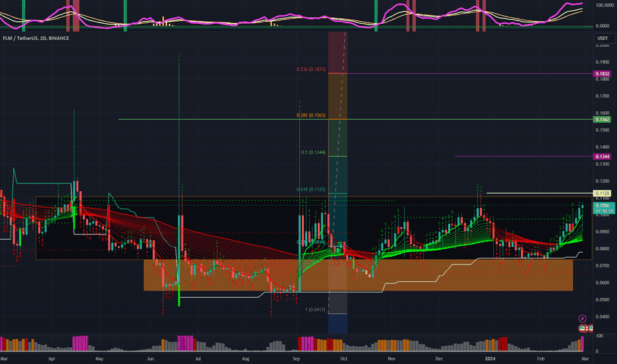Click the Dec label on time axis
Screen dimensions: 617x364
click(439, 359)
